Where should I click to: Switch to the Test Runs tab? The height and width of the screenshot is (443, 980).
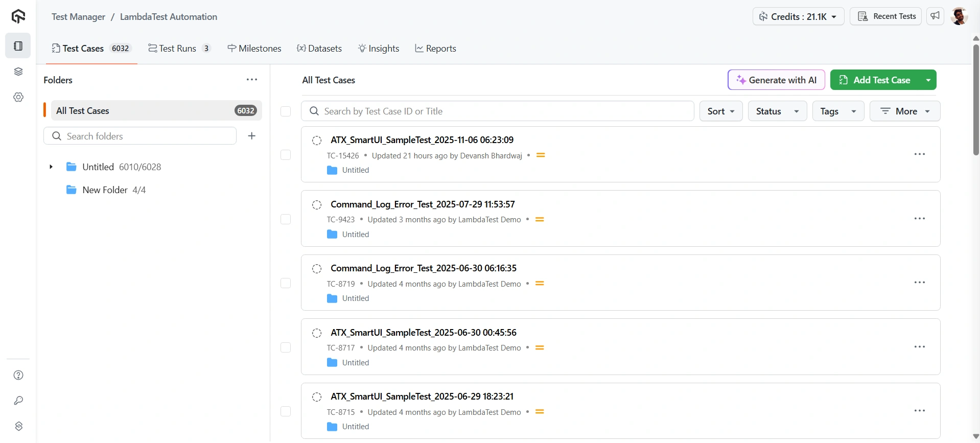pos(179,49)
